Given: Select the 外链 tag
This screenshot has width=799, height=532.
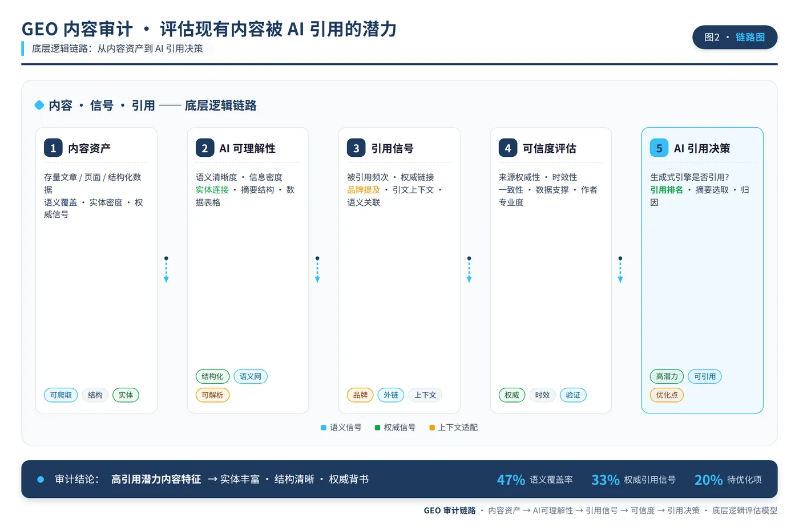Looking at the screenshot, I should (x=392, y=395).
